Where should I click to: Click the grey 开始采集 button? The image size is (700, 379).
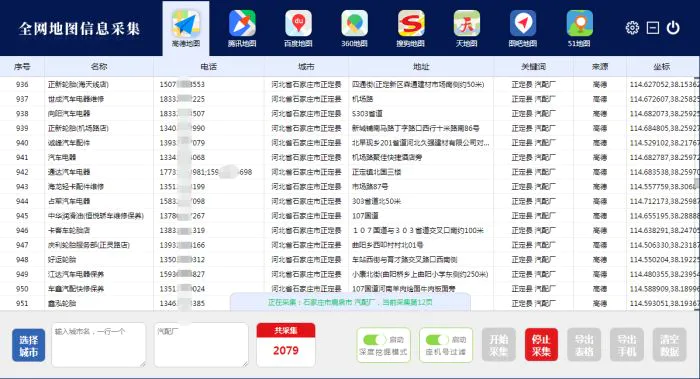tap(499, 345)
